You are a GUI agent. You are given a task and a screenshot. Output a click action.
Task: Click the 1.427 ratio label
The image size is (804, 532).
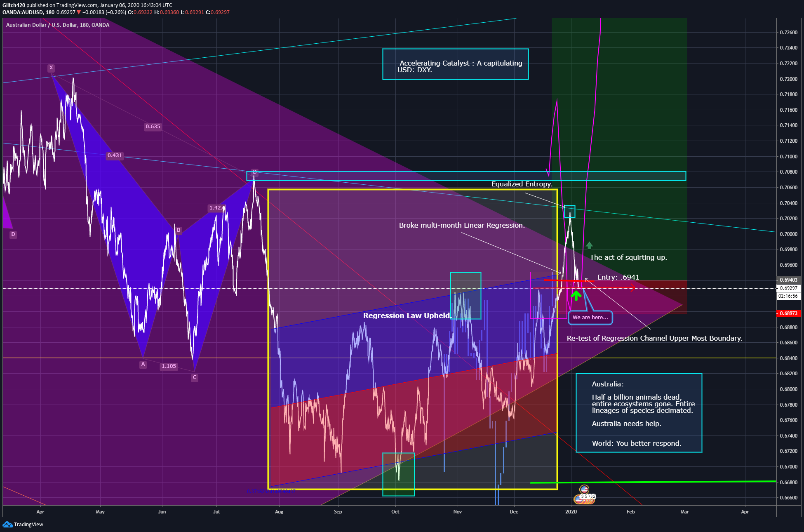(x=216, y=208)
